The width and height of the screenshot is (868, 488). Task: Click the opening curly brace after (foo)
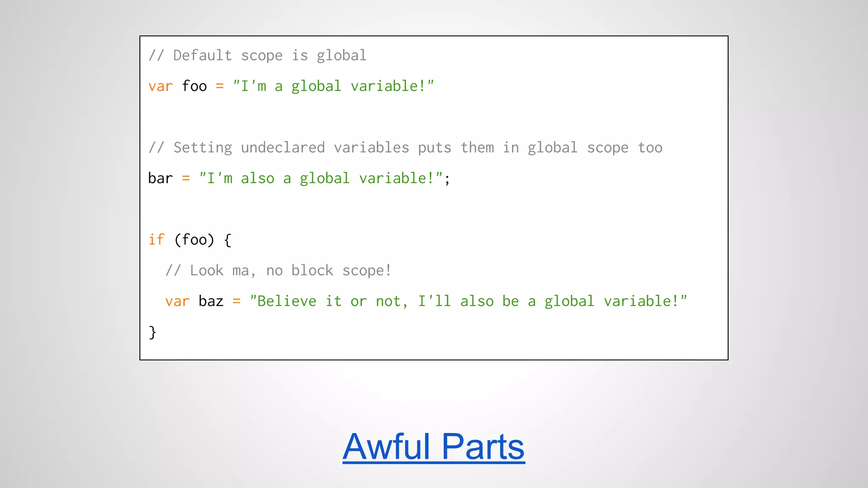(228, 240)
